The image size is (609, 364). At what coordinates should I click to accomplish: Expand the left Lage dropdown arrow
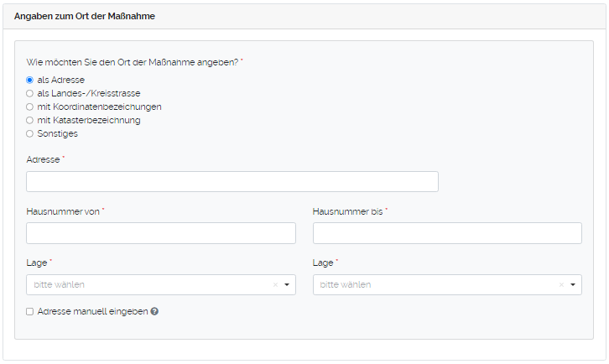(287, 285)
